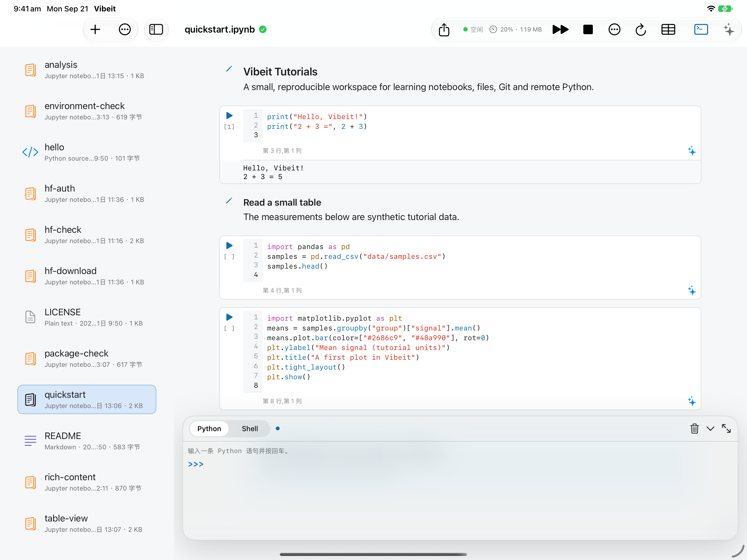Screen dimensions: 747x560
Task: Open the AI sparkle assistant in the toolbar
Action: [x=729, y=29]
